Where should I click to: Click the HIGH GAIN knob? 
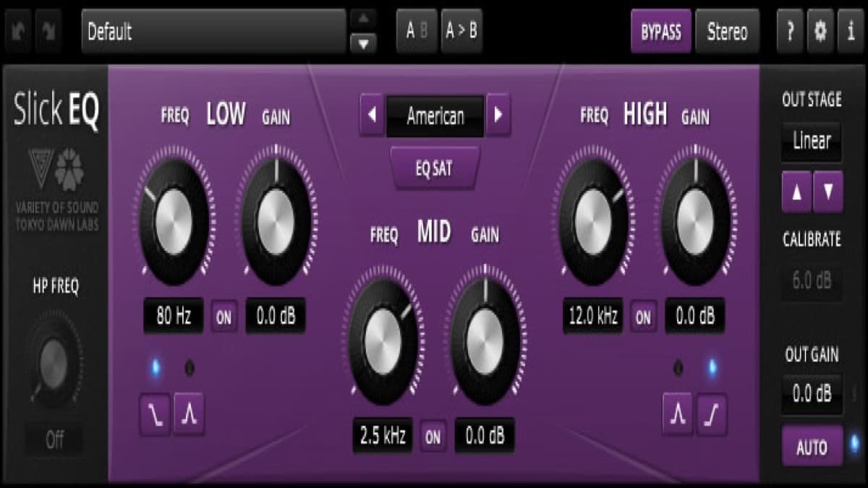696,223
